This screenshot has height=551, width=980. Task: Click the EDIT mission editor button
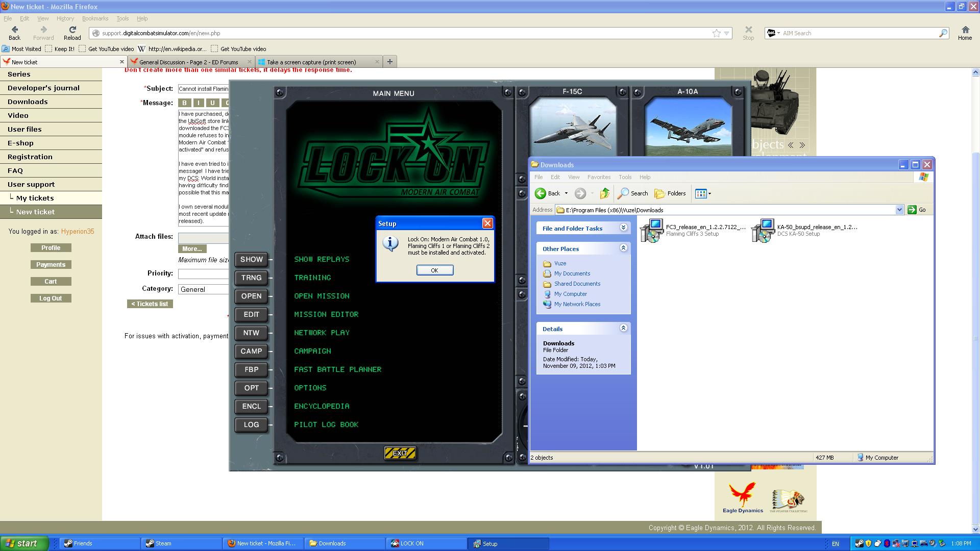pos(251,314)
